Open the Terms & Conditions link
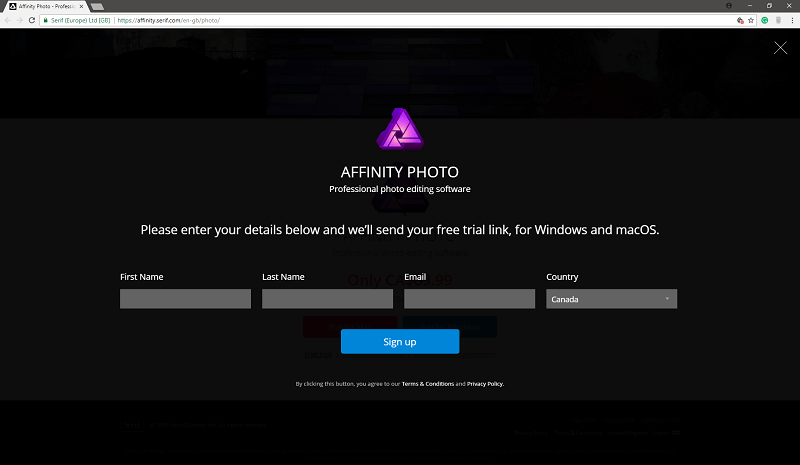Viewport: 800px width, 465px height. click(x=428, y=384)
